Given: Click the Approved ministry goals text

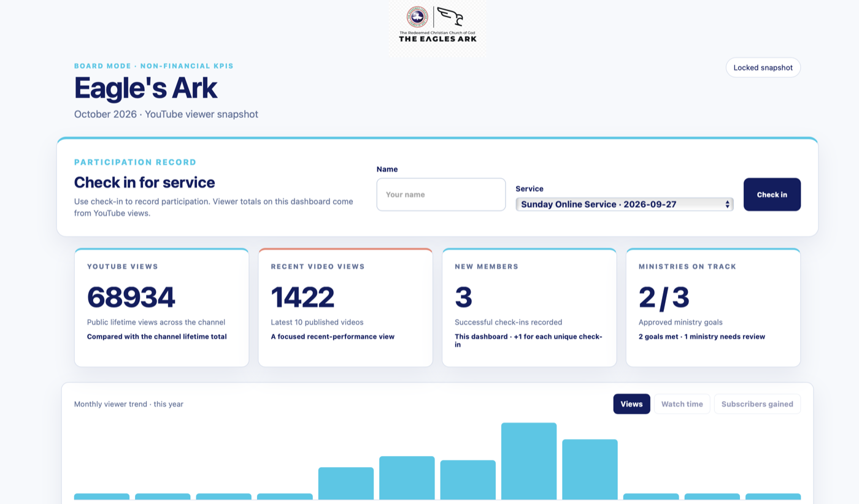Looking at the screenshot, I should click(680, 322).
